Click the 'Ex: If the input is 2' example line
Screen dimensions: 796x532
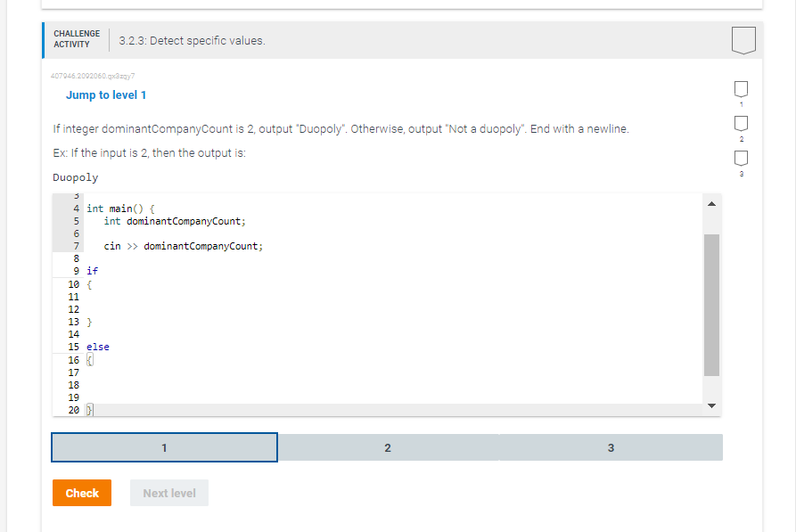point(149,152)
